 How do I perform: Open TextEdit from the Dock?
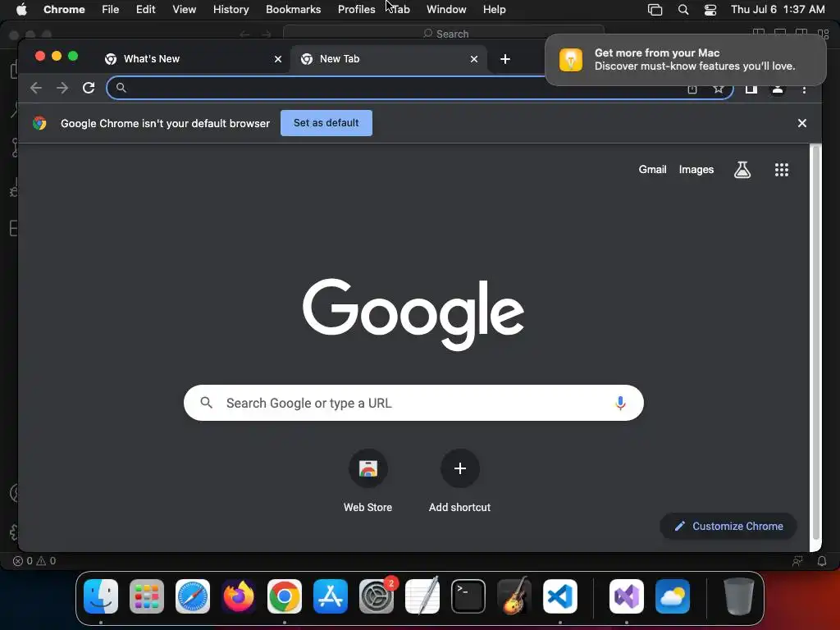coord(422,596)
